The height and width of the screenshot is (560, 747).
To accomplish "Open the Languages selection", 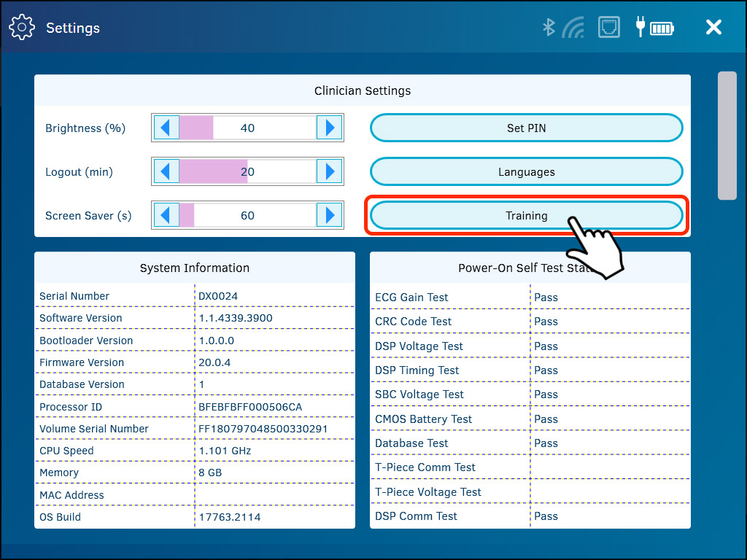I will tap(526, 171).
